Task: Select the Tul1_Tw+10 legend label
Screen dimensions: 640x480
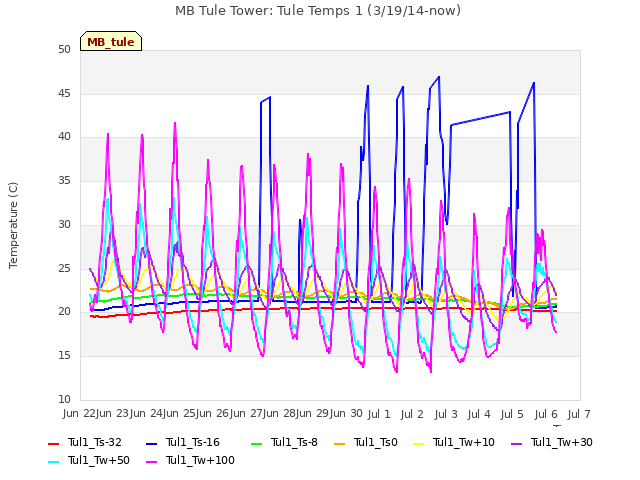Action: tap(464, 442)
